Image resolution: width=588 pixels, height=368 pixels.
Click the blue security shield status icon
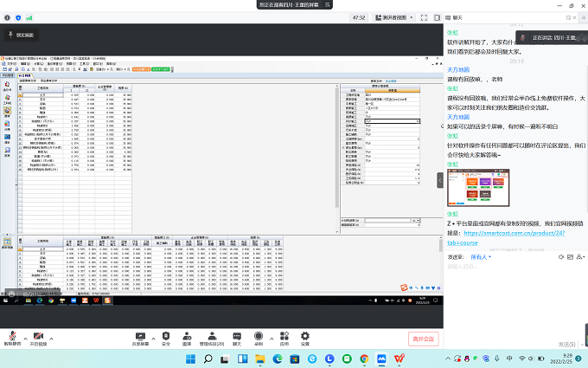tap(18, 17)
